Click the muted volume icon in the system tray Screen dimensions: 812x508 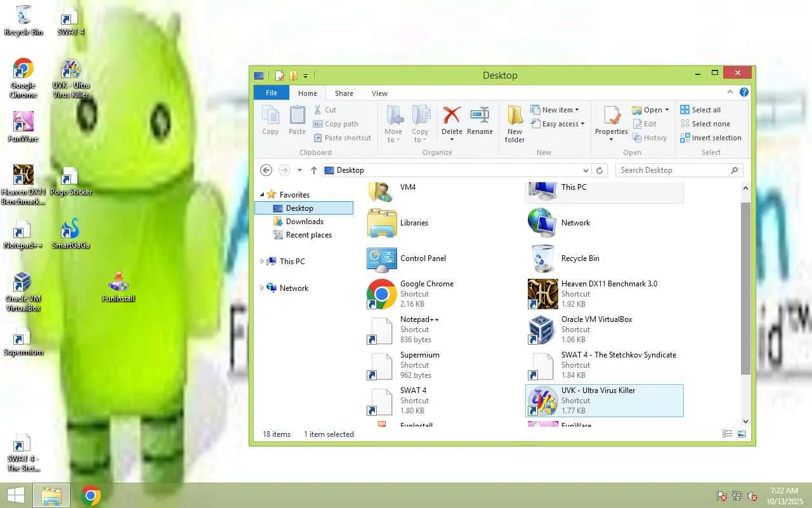point(752,496)
